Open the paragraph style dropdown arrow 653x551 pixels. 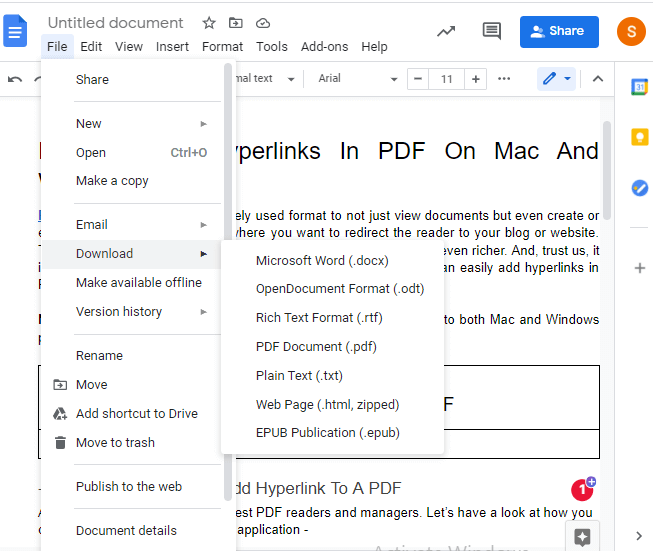point(291,79)
